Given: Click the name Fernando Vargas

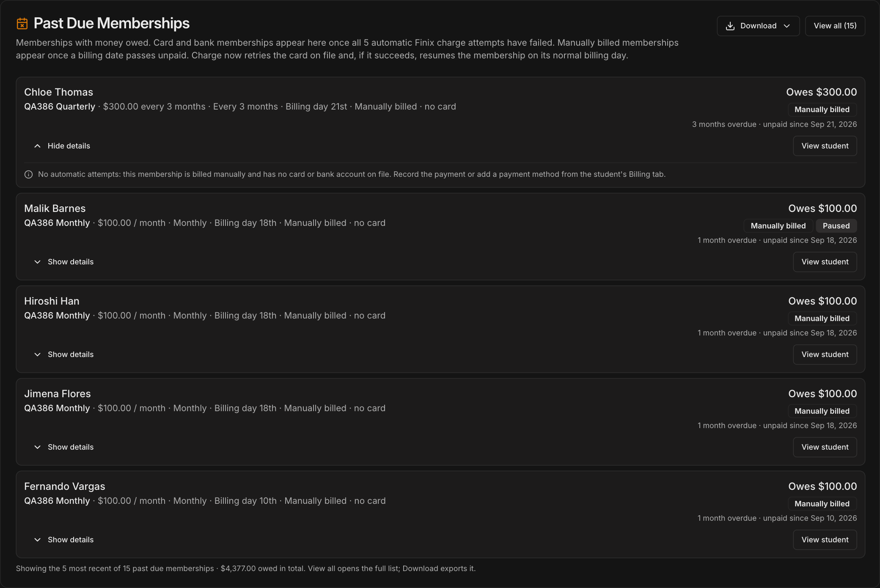Looking at the screenshot, I should pyautogui.click(x=64, y=486).
